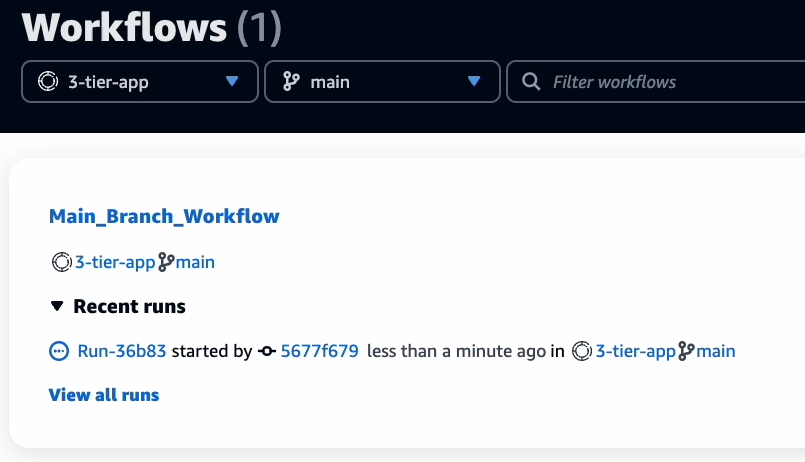The height and width of the screenshot is (462, 805).
Task: Open 3-tier-app link under Main_Branch_Workflow title
Action: click(115, 262)
